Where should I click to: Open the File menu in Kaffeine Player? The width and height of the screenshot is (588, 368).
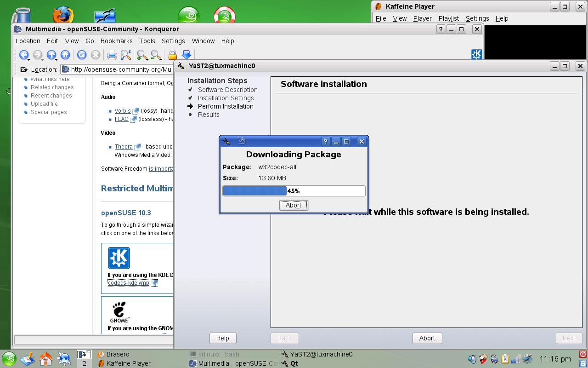coord(381,18)
